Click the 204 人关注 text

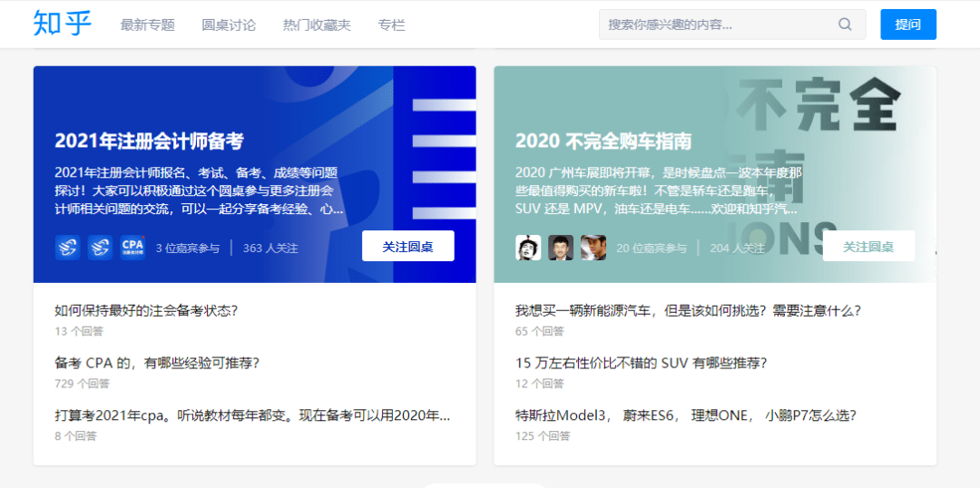(x=738, y=248)
